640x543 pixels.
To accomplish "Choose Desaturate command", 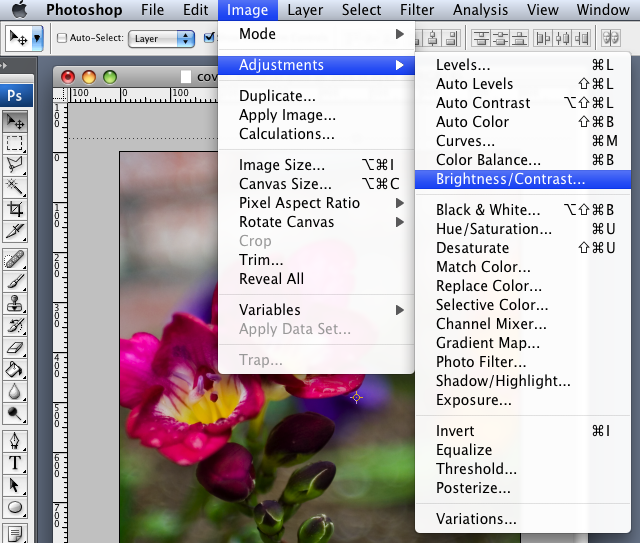I will (x=522, y=248).
